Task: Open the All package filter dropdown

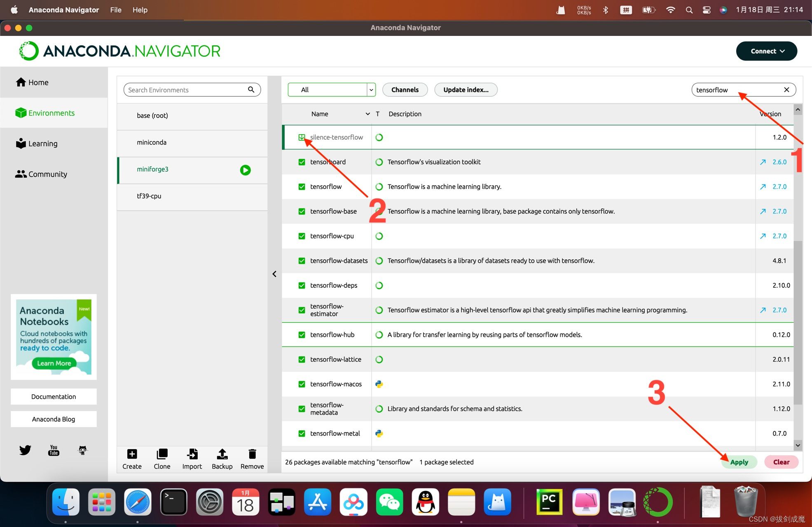Action: click(332, 90)
